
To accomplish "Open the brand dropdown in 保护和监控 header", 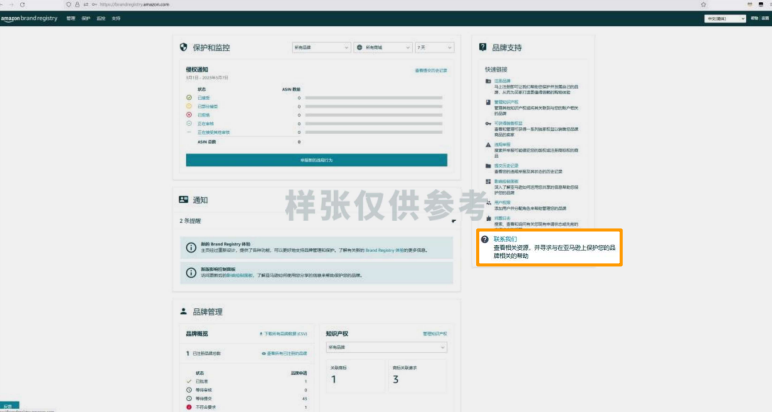I will click(x=321, y=47).
